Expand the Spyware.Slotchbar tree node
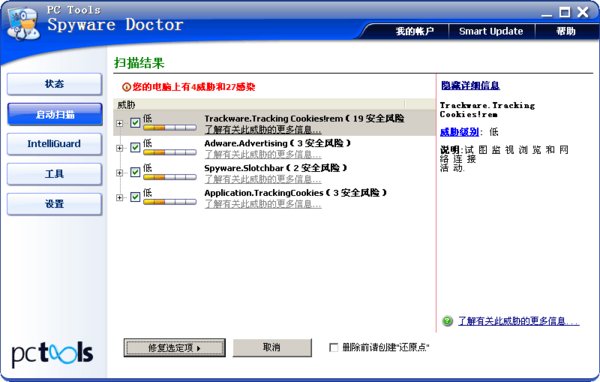The width and height of the screenshot is (600, 382). pyautogui.click(x=120, y=173)
